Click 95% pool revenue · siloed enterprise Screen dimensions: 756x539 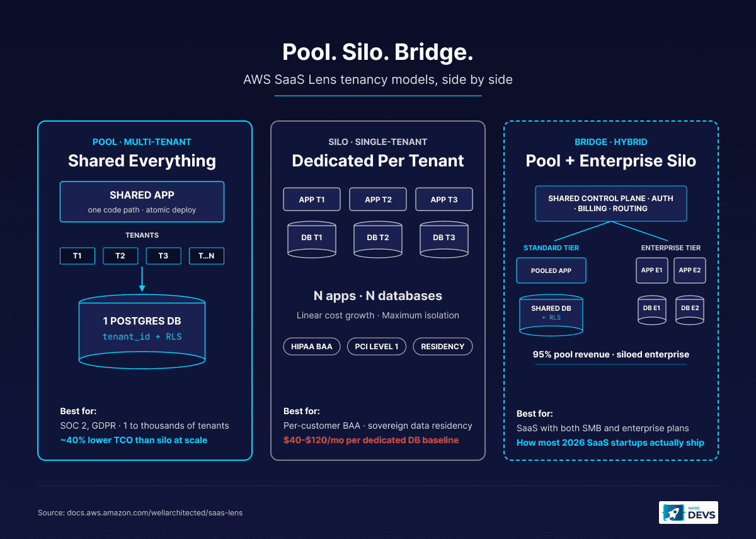pos(611,354)
